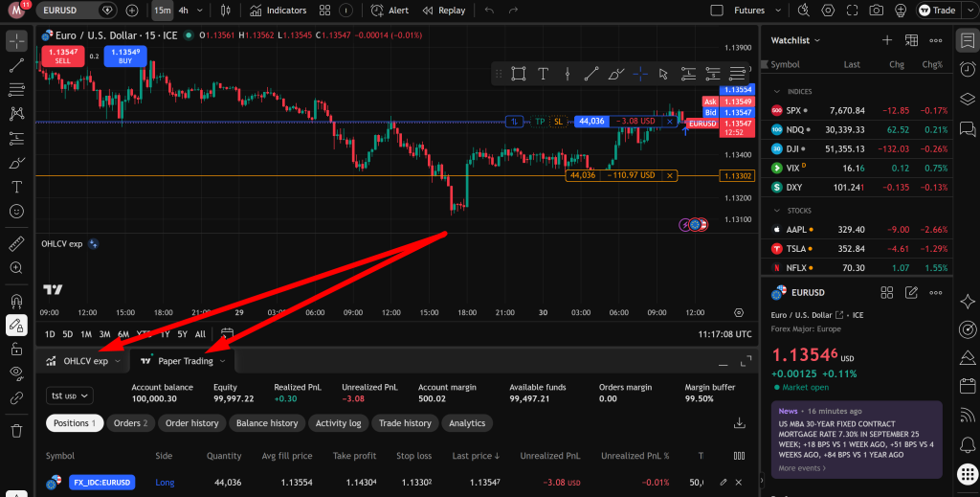
Task: Collapse the STOCKS watchlist section
Action: pyautogui.click(x=777, y=211)
